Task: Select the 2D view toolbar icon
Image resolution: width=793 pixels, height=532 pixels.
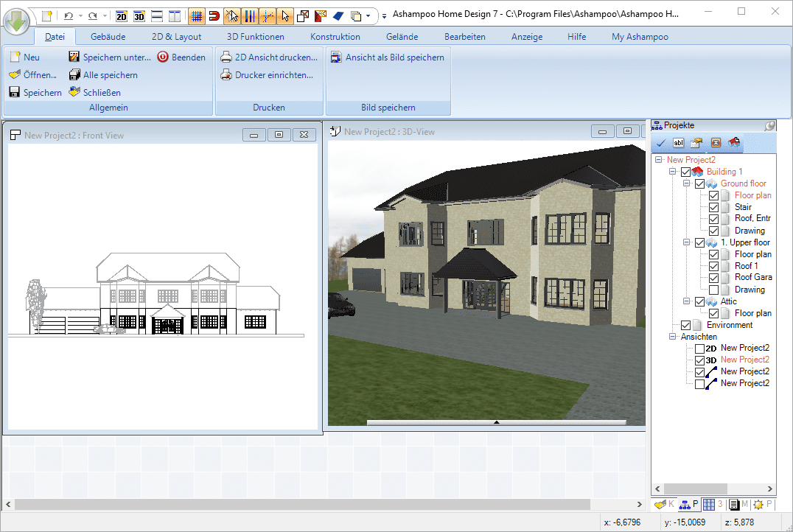Action: [x=122, y=15]
